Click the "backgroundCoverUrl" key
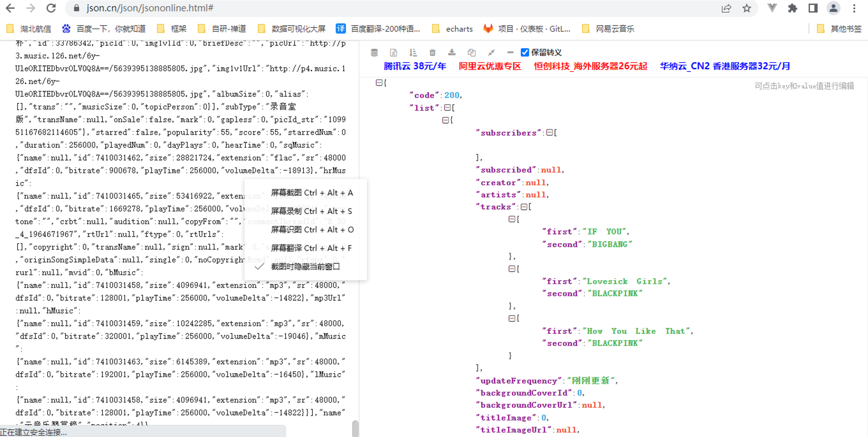 527,405
